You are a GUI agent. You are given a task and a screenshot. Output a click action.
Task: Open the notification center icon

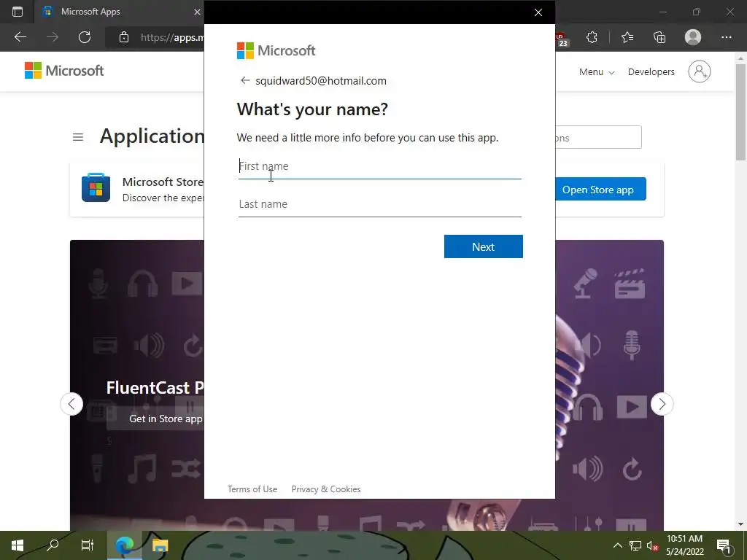pos(724,545)
